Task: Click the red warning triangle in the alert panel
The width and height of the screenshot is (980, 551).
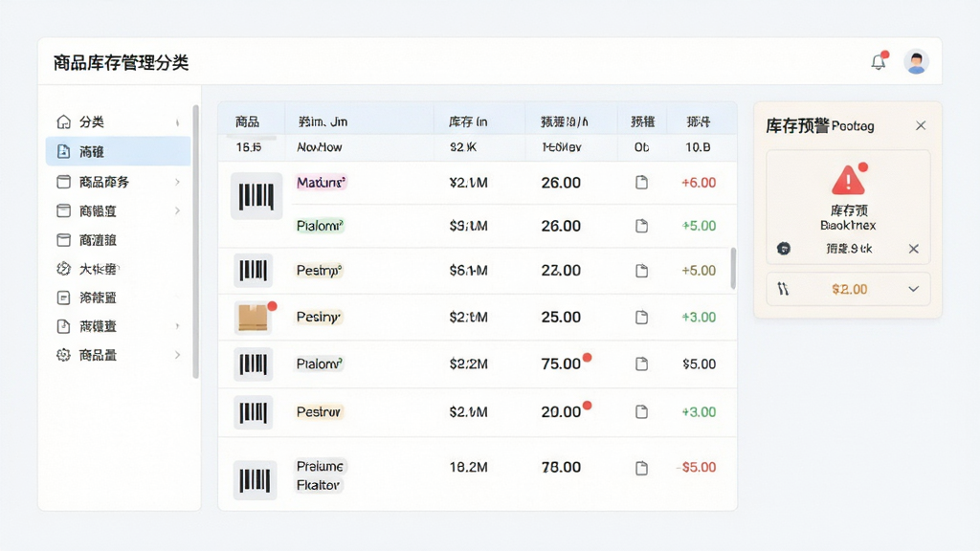Action: 848,181
